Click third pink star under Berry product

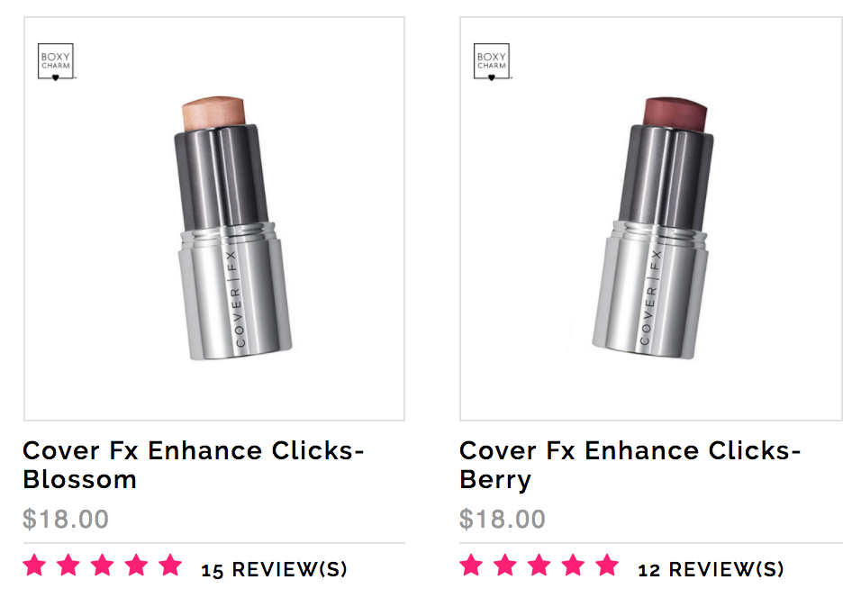pos(539,566)
